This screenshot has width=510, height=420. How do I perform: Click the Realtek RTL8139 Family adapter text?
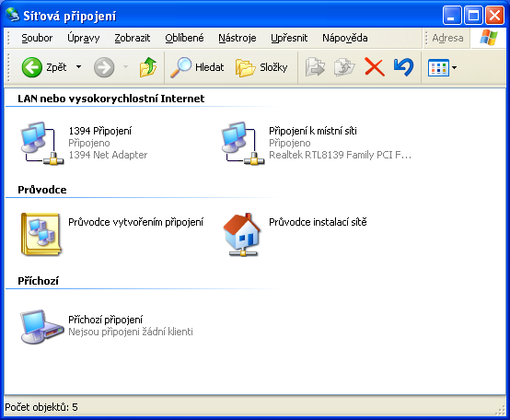coord(340,155)
